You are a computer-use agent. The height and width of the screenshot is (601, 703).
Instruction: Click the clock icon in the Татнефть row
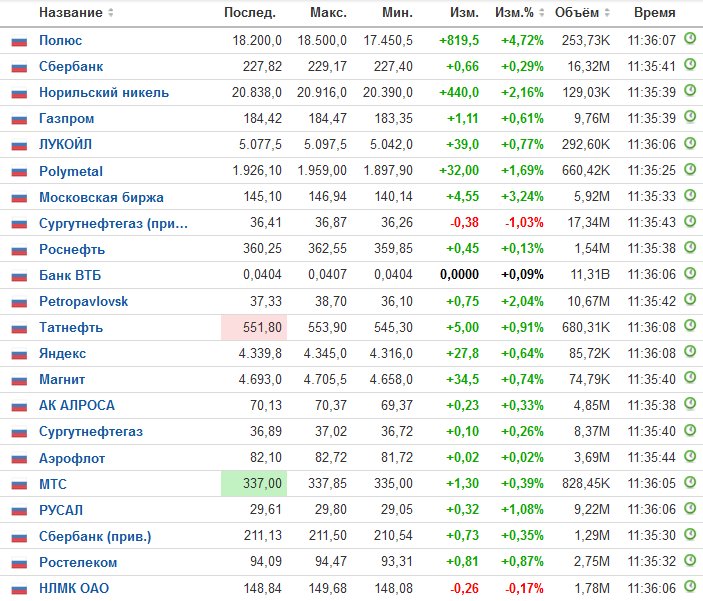pyautogui.click(x=690, y=325)
